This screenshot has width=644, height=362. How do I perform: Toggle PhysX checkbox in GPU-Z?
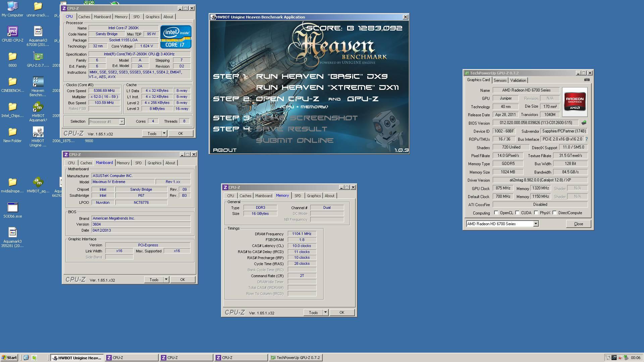click(x=536, y=213)
